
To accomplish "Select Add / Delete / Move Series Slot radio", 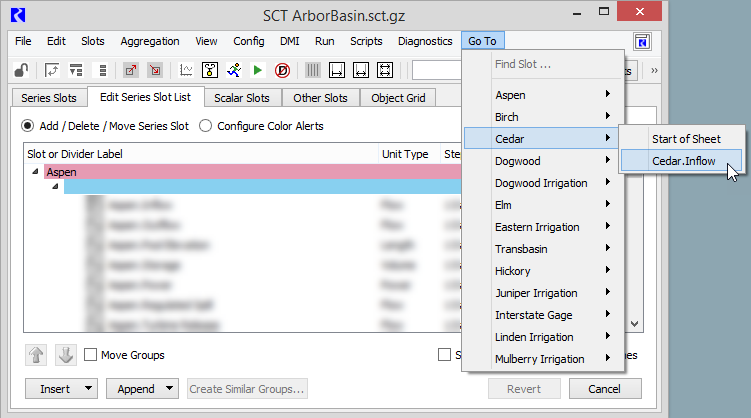I will (x=28, y=126).
